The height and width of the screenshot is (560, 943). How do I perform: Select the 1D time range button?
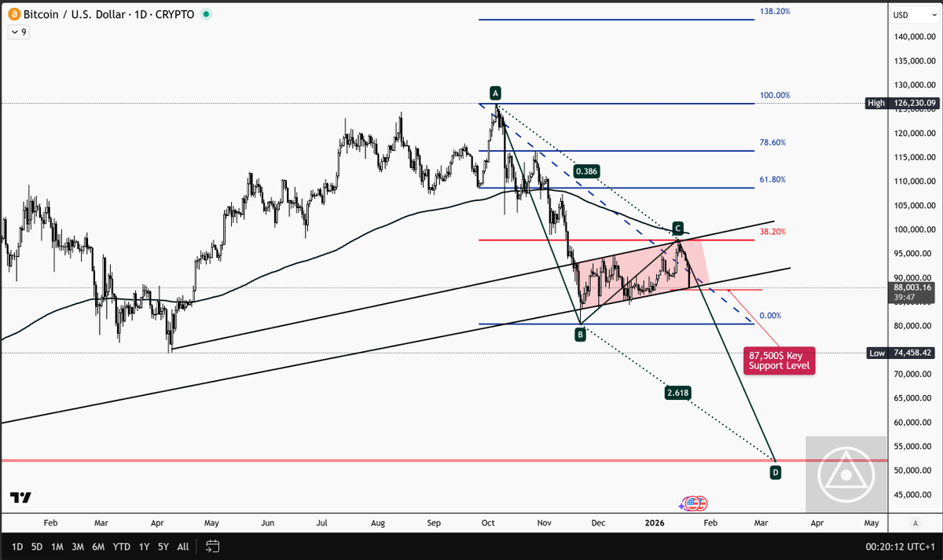coord(17,545)
